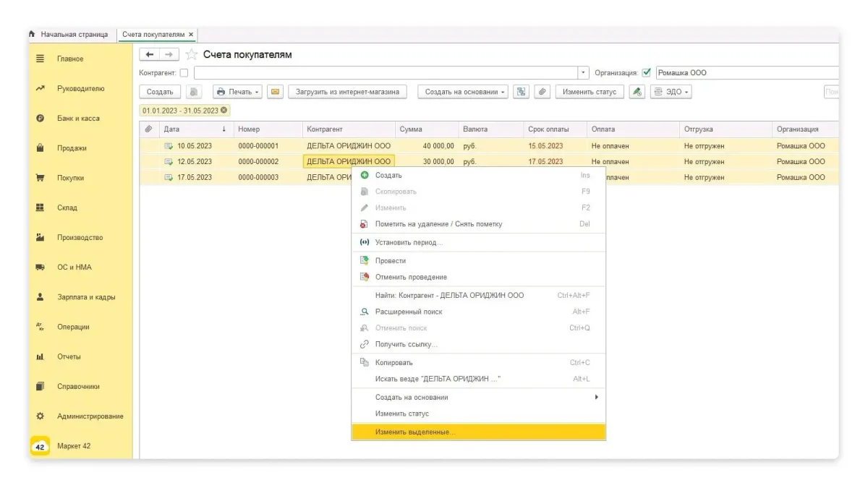Click the envelope email icon in toolbar
868x488 pixels.
[x=275, y=92]
